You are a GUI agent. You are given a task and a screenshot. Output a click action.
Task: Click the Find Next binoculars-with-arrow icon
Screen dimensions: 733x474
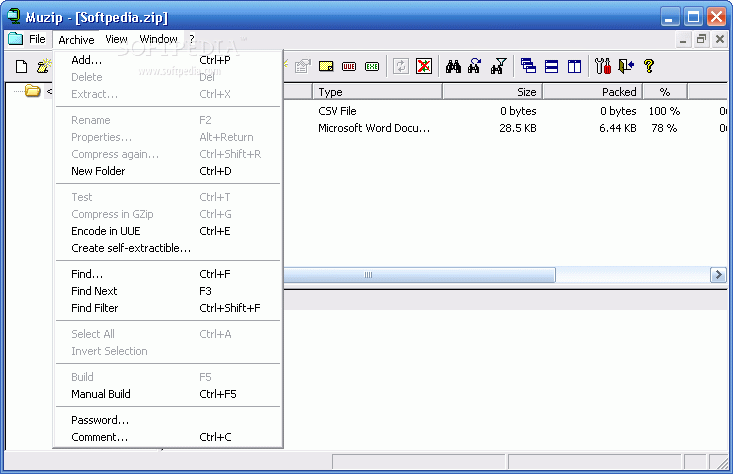click(x=474, y=66)
